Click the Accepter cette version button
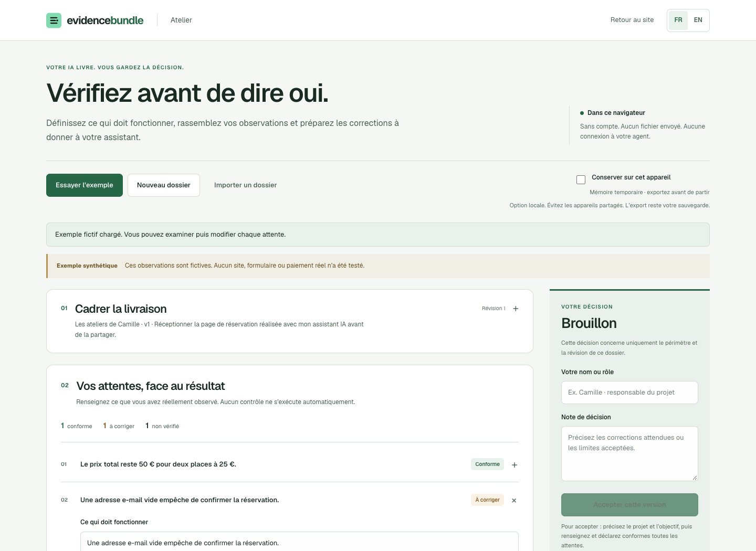756x551 pixels. pyautogui.click(x=629, y=505)
